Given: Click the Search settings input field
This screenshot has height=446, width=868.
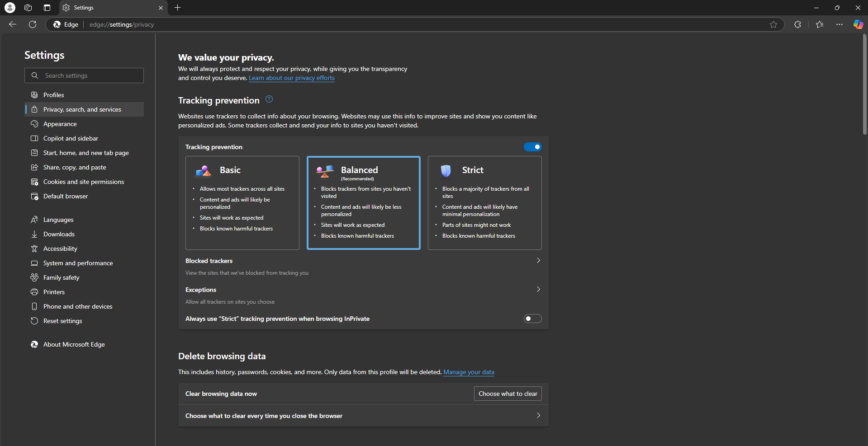Looking at the screenshot, I should (84, 75).
